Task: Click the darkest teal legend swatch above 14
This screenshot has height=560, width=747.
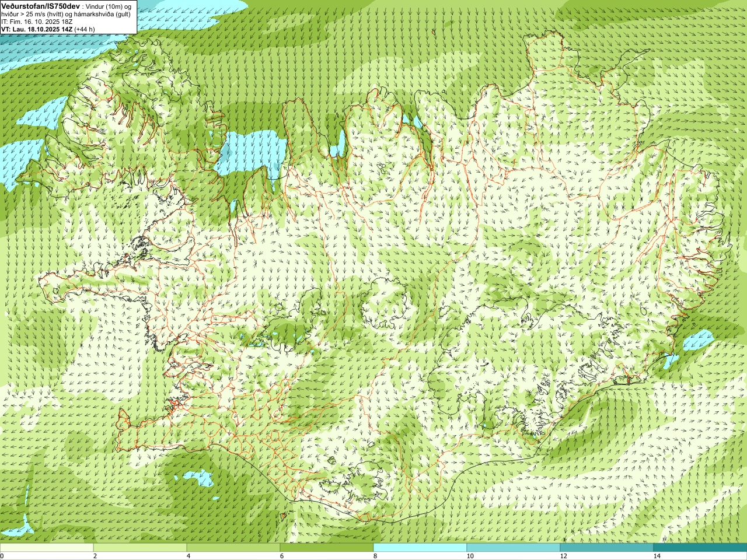Action: 700,548
